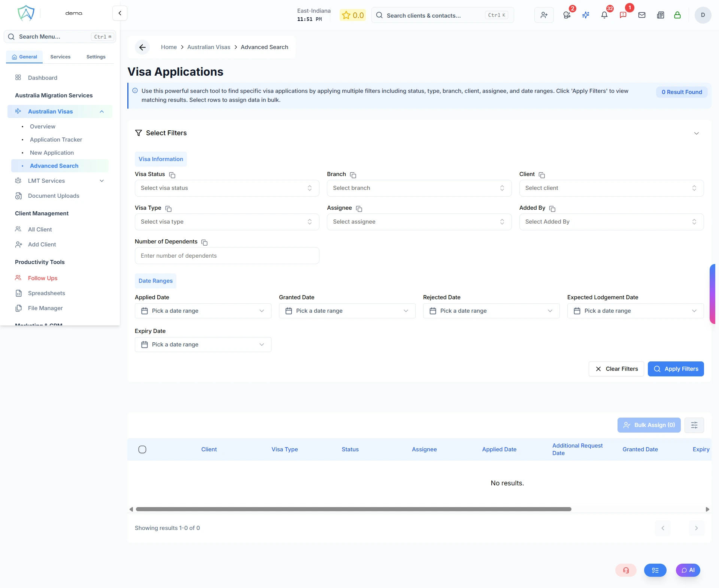This screenshot has width=719, height=588.
Task: Click the red headset support button
Action: coord(626,570)
